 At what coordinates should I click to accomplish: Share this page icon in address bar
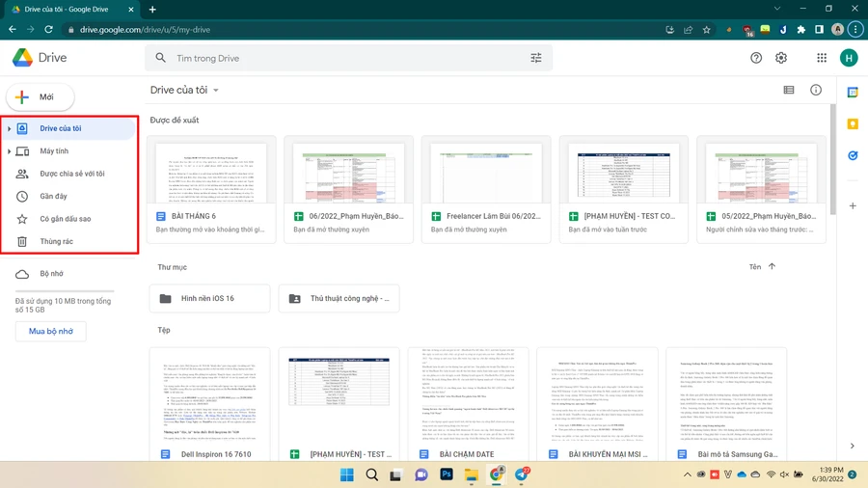tap(688, 30)
